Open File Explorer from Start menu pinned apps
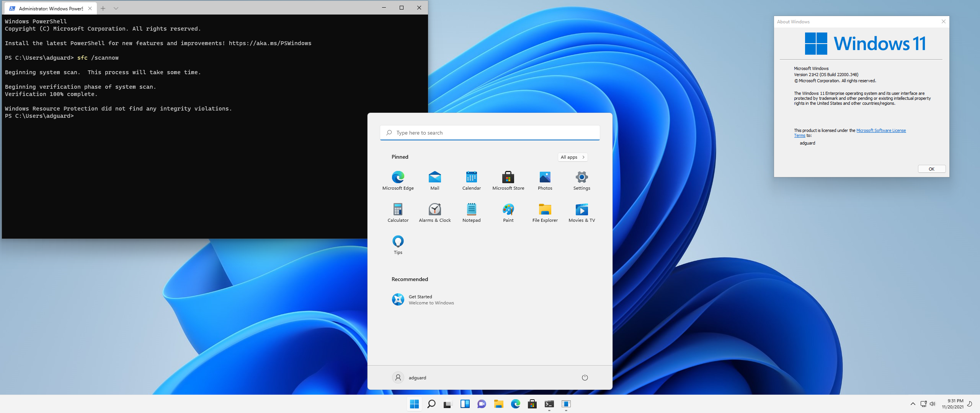The height and width of the screenshot is (413, 980). (x=545, y=212)
